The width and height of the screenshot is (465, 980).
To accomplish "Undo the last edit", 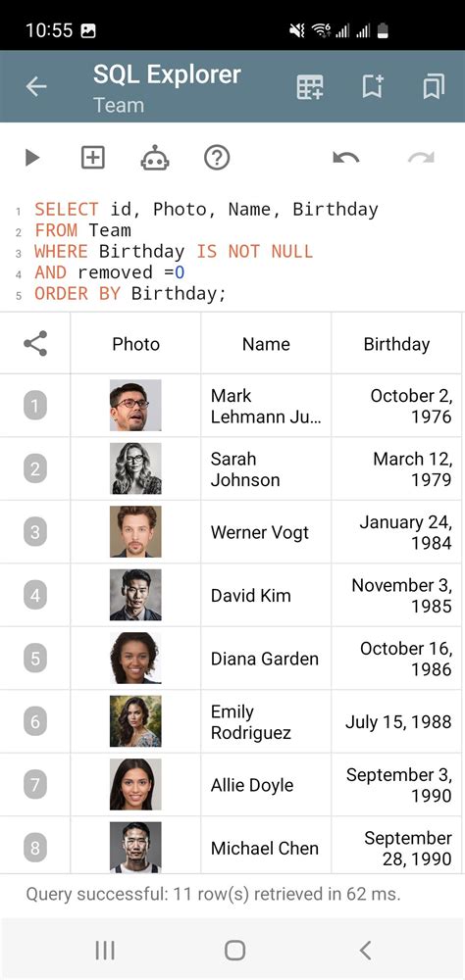I will (346, 158).
